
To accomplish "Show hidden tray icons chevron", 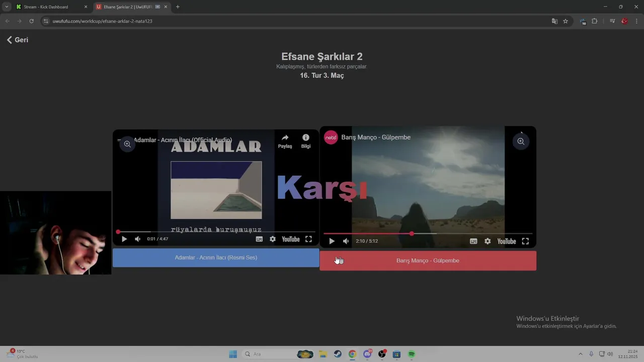I will click(580, 354).
